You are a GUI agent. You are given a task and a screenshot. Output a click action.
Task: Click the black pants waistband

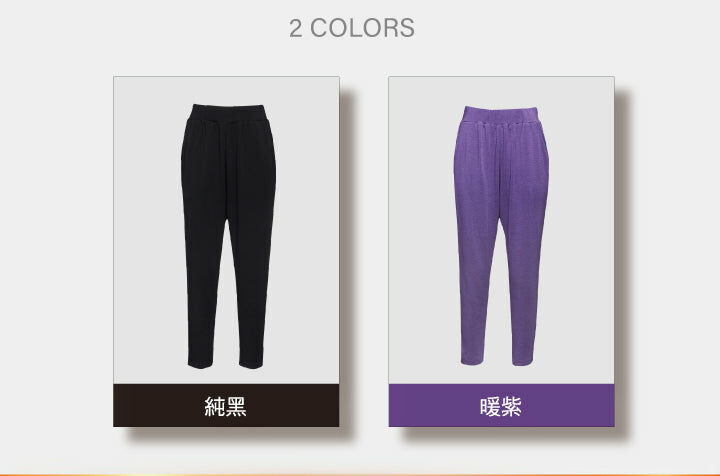tap(228, 112)
